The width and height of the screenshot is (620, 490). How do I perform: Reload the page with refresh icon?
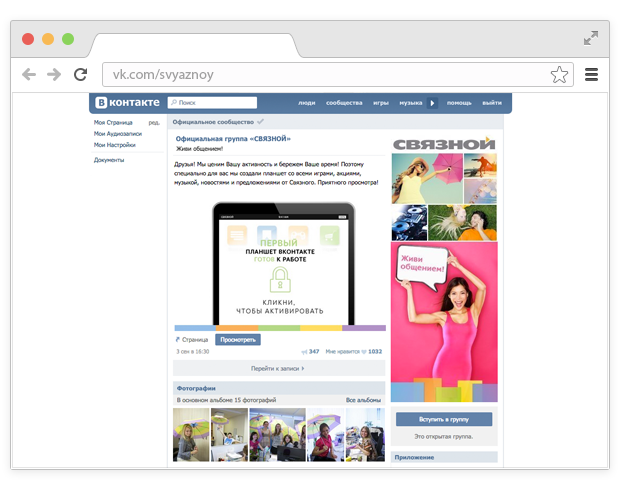(x=81, y=74)
